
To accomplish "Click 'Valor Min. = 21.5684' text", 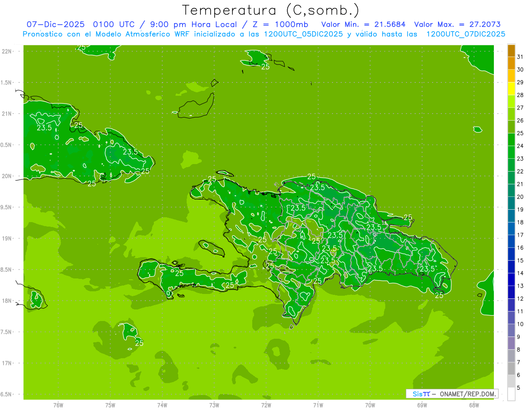I will point(364,24).
